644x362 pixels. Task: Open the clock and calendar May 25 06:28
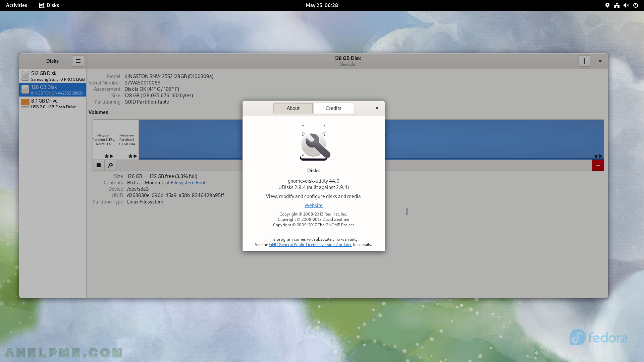(x=322, y=5)
